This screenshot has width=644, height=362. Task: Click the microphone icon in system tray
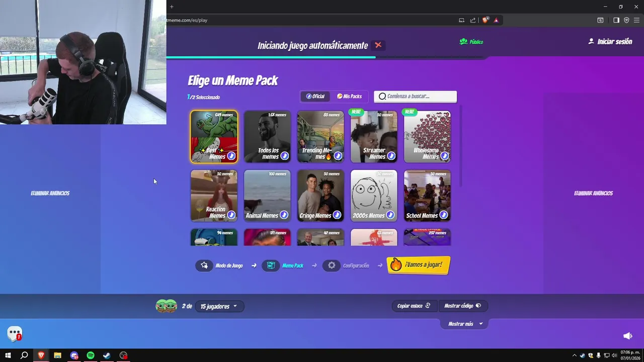pos(599,355)
